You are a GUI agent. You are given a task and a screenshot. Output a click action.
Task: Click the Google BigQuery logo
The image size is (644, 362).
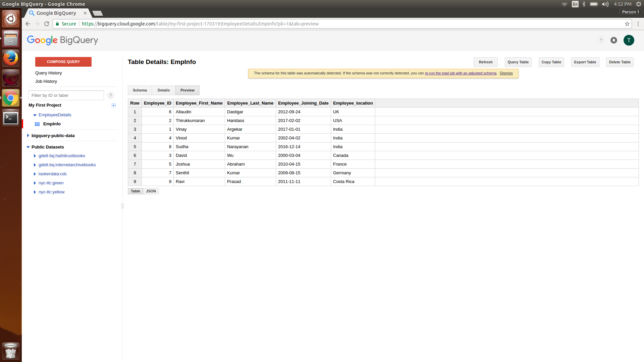[x=62, y=40]
